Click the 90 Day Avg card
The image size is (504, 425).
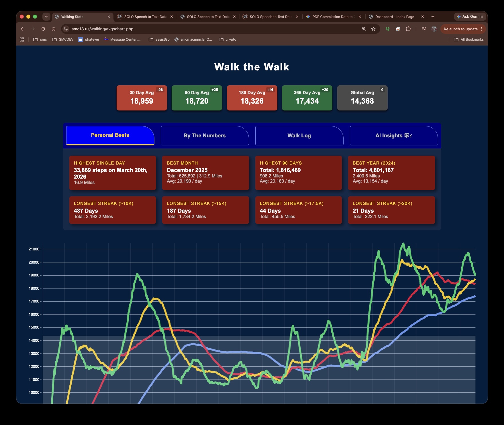[197, 98]
